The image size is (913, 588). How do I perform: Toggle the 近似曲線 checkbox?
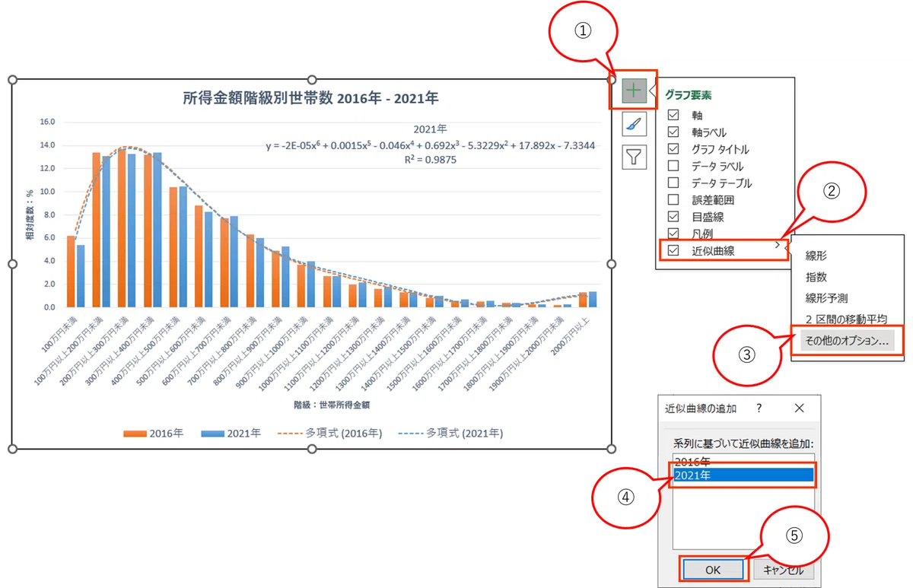[673, 250]
